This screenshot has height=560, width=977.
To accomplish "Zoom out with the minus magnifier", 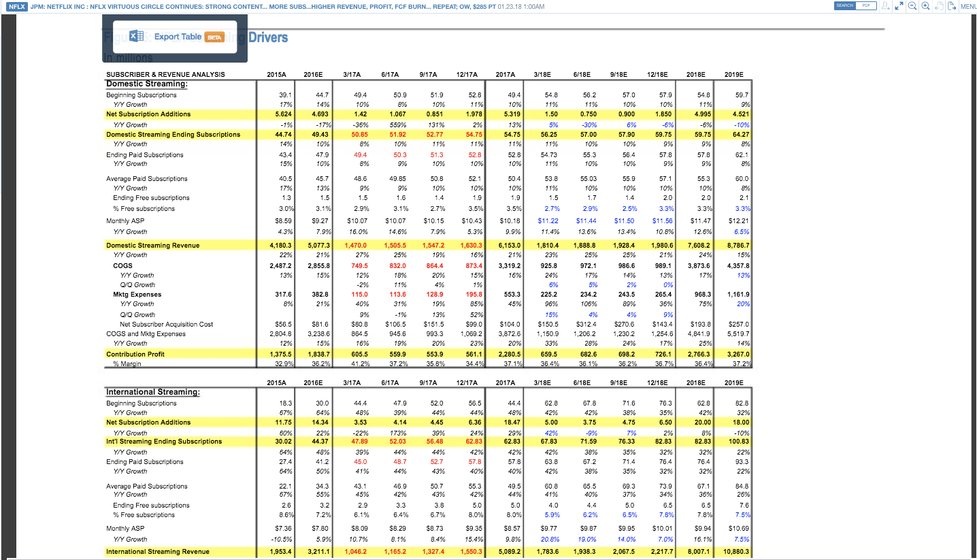I will point(912,6).
